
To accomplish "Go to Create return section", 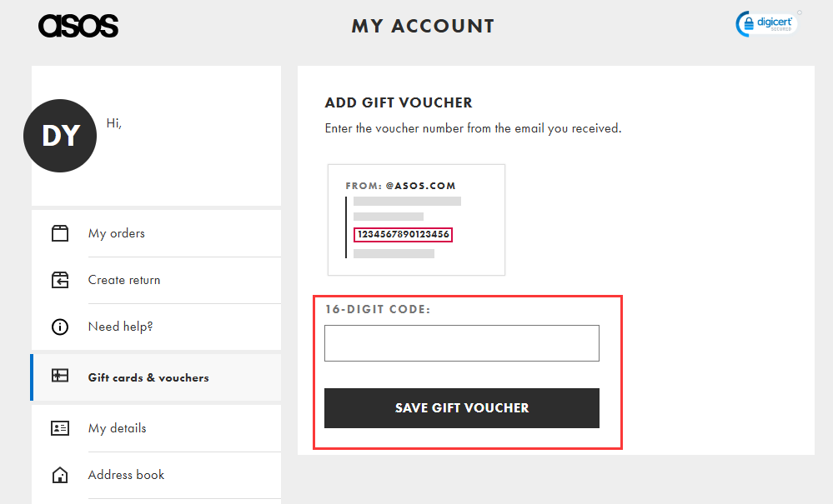I will tap(124, 280).
